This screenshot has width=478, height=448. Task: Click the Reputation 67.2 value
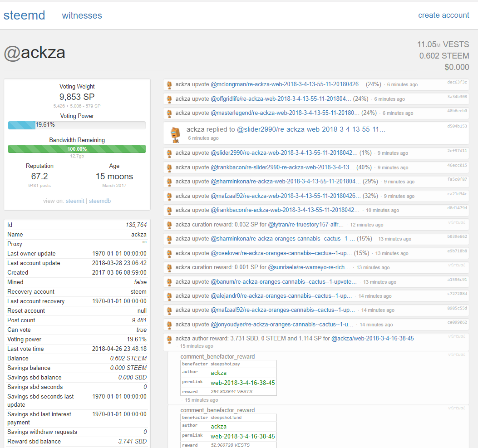tap(39, 177)
